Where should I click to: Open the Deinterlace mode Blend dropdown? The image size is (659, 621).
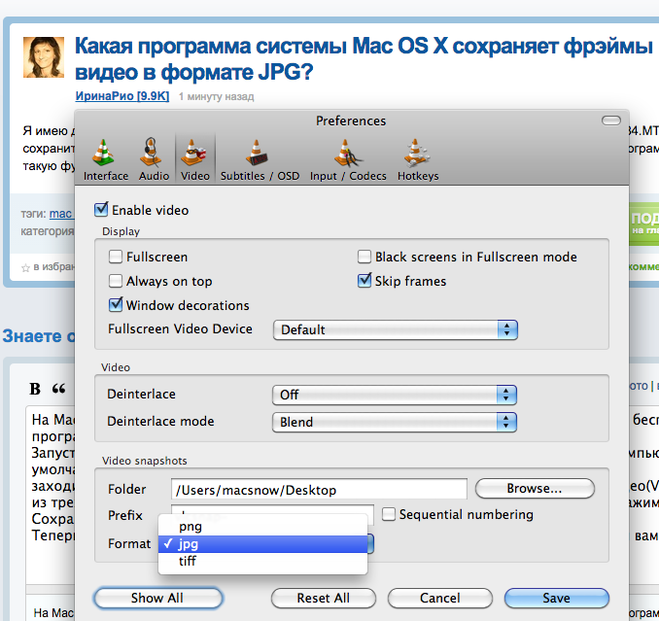(x=394, y=422)
